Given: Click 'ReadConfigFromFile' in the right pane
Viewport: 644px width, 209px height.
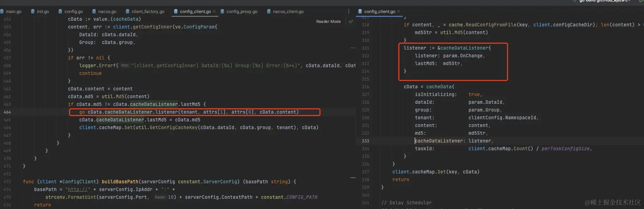Looking at the screenshot, I should point(491,25).
